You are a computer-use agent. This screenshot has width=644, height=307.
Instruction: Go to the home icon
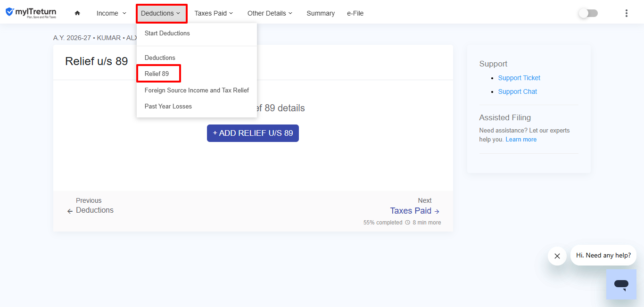[77, 13]
